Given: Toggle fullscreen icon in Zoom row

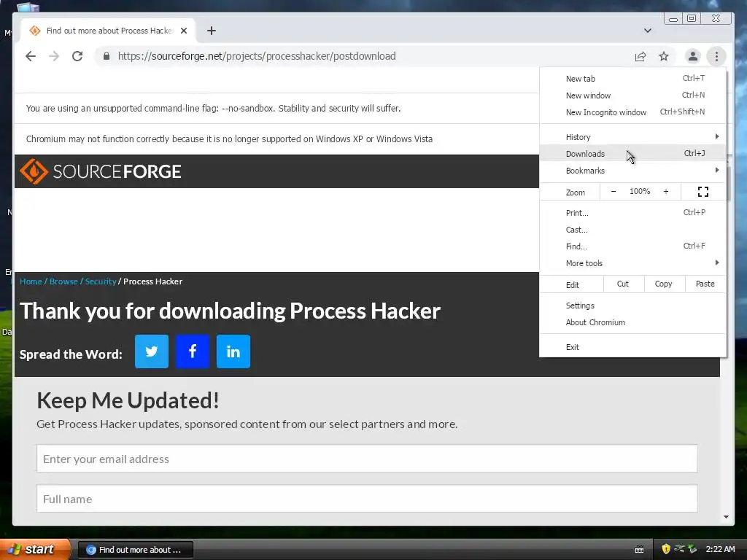Looking at the screenshot, I should 703,192.
